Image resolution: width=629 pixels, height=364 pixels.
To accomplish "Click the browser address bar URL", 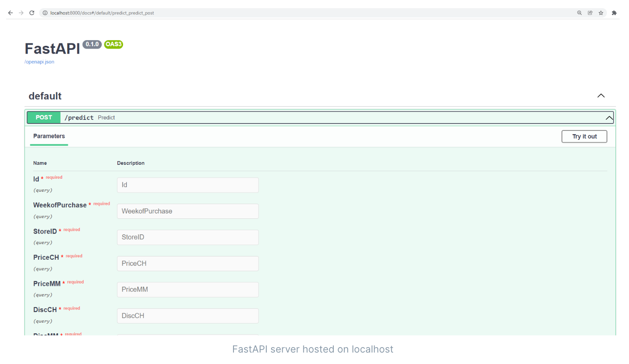I will (x=102, y=13).
